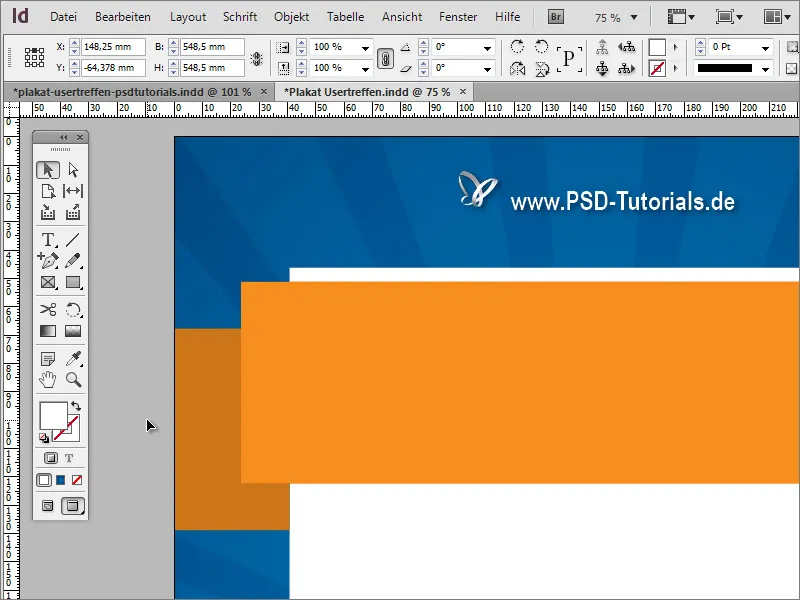Open the Objekt menu
The image size is (800, 600).
tap(291, 17)
